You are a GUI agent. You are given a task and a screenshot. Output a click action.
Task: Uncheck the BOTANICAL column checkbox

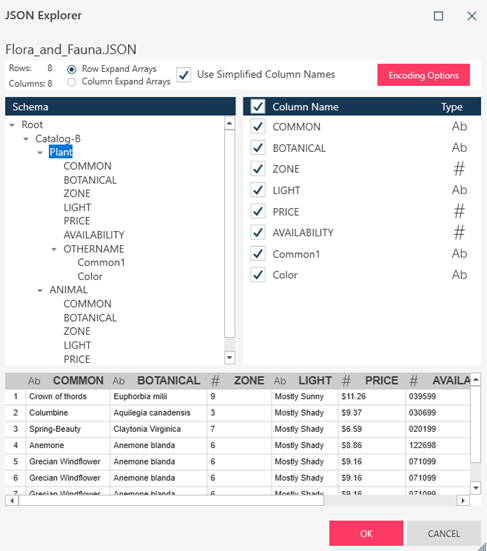click(258, 148)
